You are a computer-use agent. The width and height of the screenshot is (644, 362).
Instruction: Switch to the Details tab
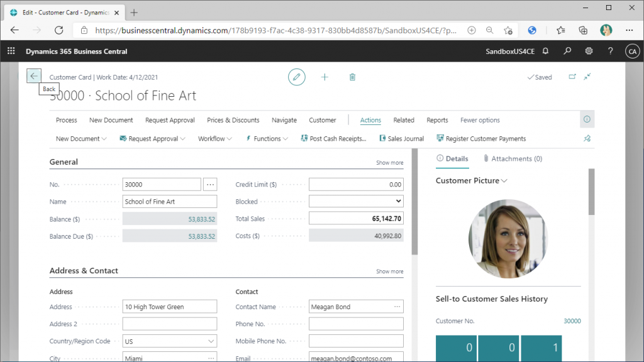[452, 158]
